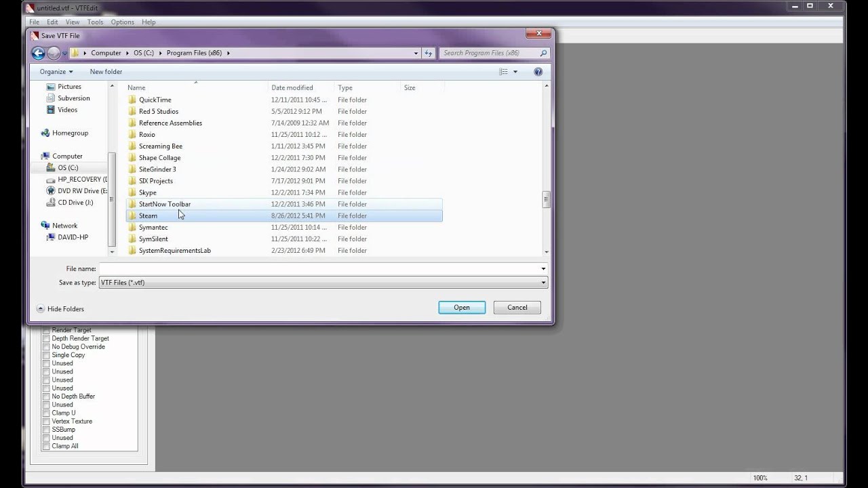Image resolution: width=868 pixels, height=488 pixels.
Task: Cancel the Save VTF File dialog
Action: 517,308
